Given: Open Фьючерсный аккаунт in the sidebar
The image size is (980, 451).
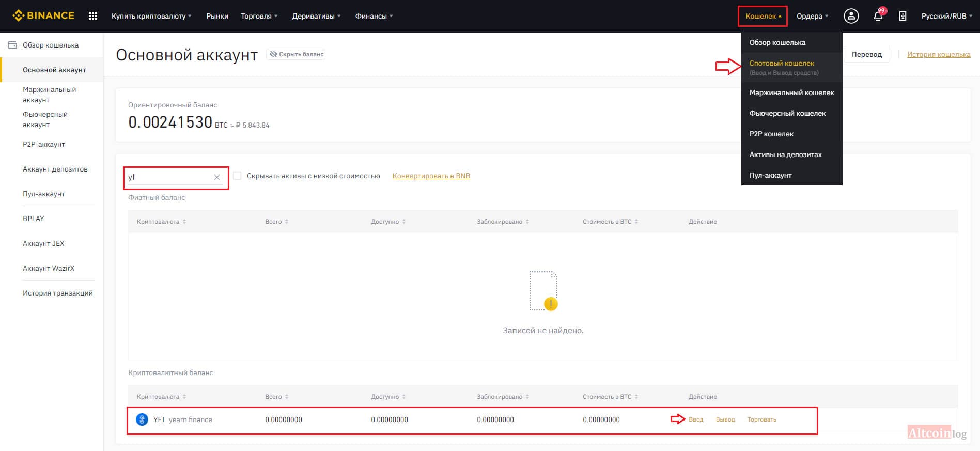Looking at the screenshot, I should (45, 119).
